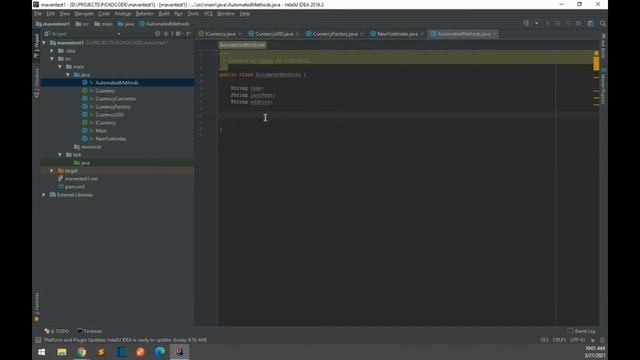Open the Help menu
This screenshot has width=640, height=360.
pos(244,14)
